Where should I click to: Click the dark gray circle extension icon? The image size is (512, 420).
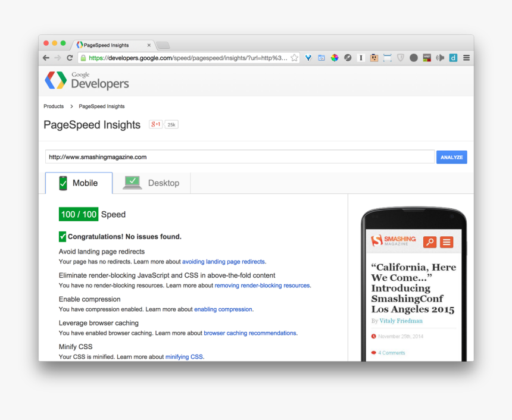click(414, 58)
